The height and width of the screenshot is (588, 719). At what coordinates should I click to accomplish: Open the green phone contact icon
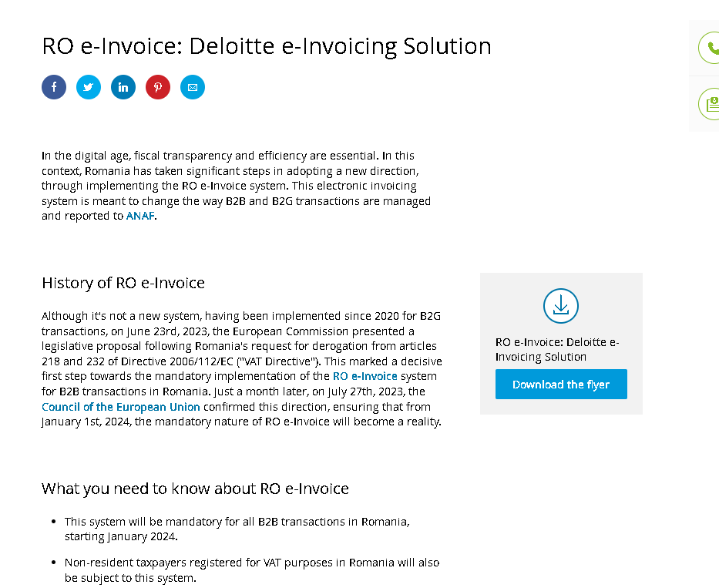[710, 48]
